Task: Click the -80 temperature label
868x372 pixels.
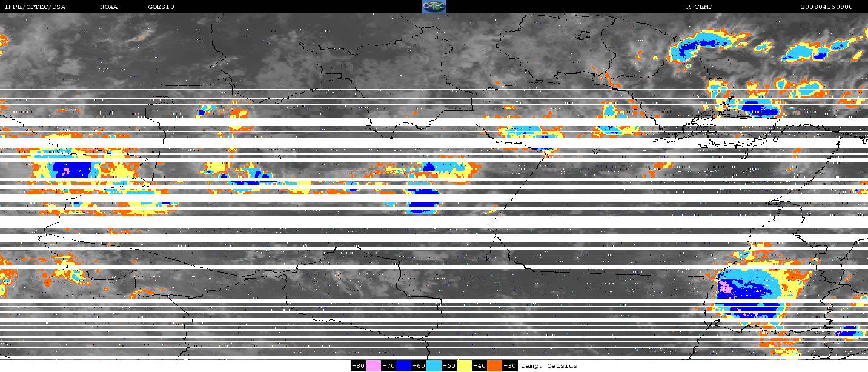Action: point(359,366)
